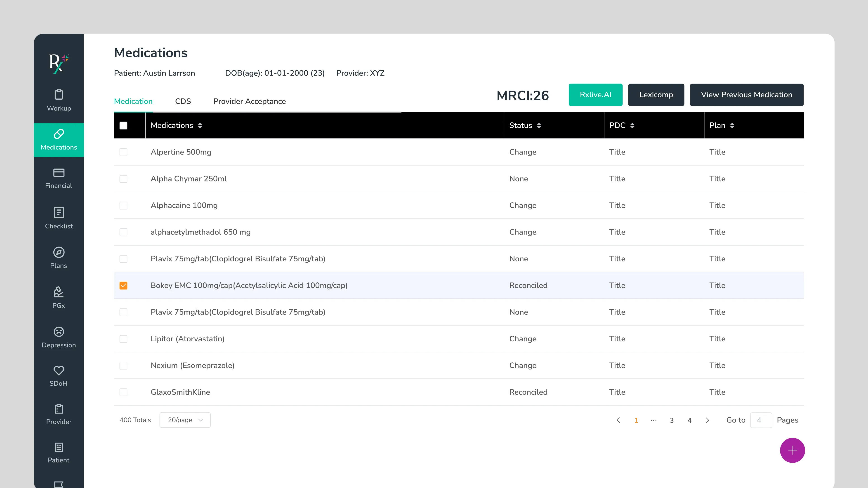The image size is (868, 488).
Task: Click the Go to page input field
Action: 761,420
